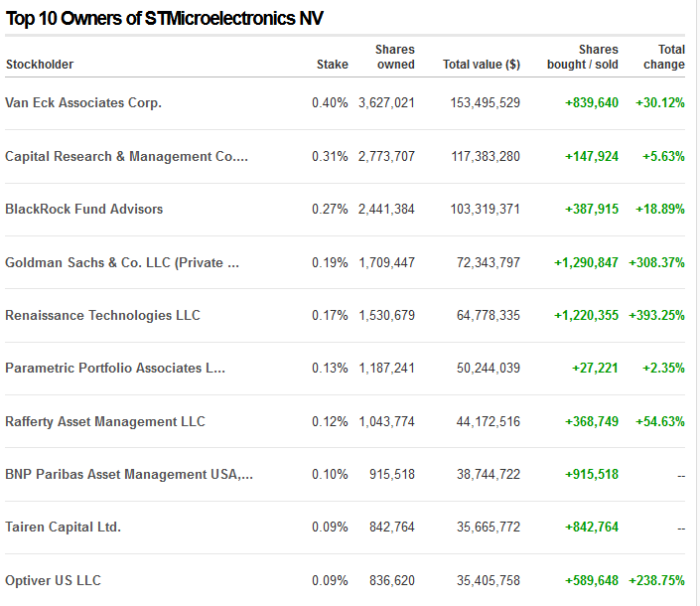Open BlackRock Fund Advisors stockholder link
This screenshot has height=606, width=700.
click(x=84, y=209)
